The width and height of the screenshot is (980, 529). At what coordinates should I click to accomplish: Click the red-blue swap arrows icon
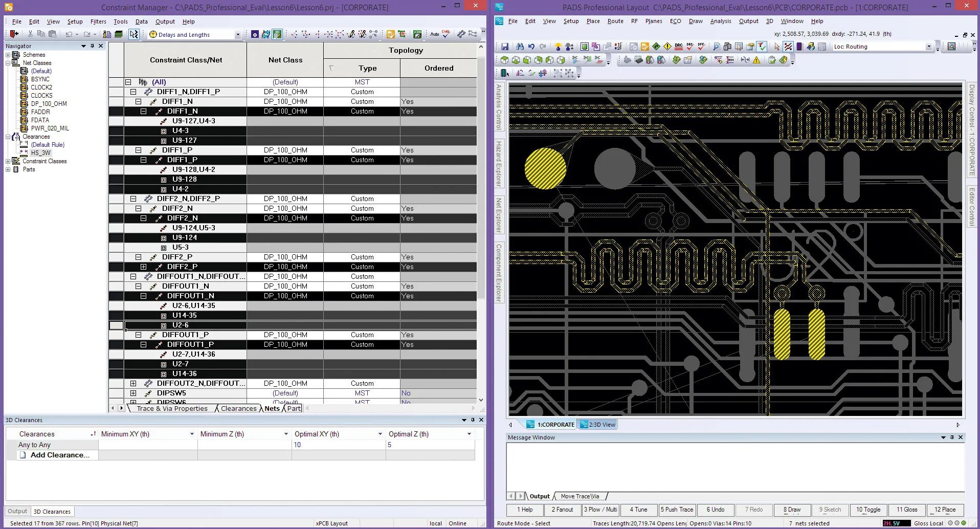point(543,73)
